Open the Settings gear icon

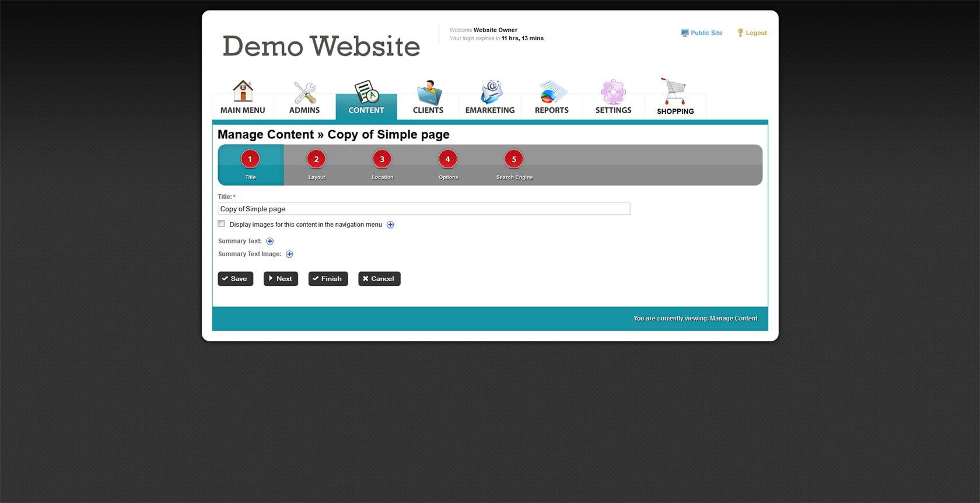(x=613, y=92)
